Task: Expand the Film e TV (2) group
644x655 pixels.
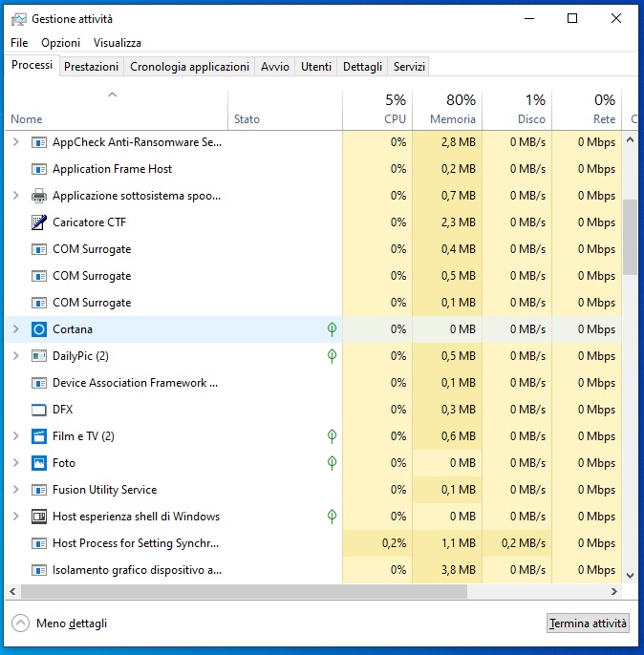Action: [16, 436]
